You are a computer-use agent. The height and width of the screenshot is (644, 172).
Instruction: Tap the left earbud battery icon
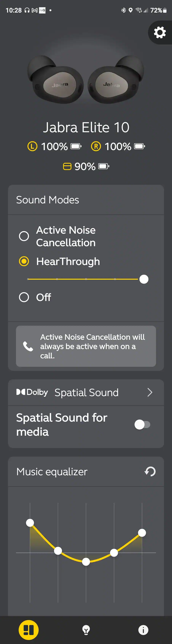76,146
